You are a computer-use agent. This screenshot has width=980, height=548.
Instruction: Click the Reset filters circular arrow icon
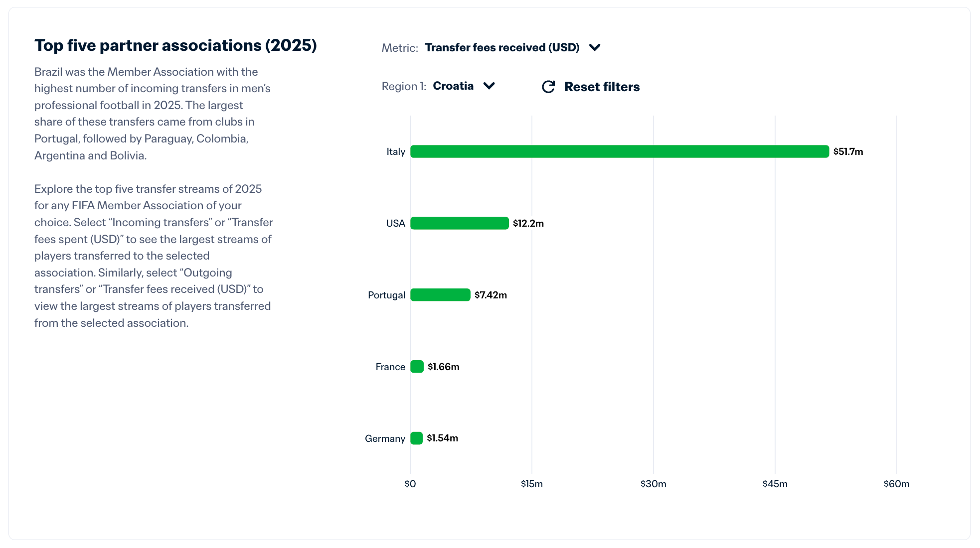548,87
